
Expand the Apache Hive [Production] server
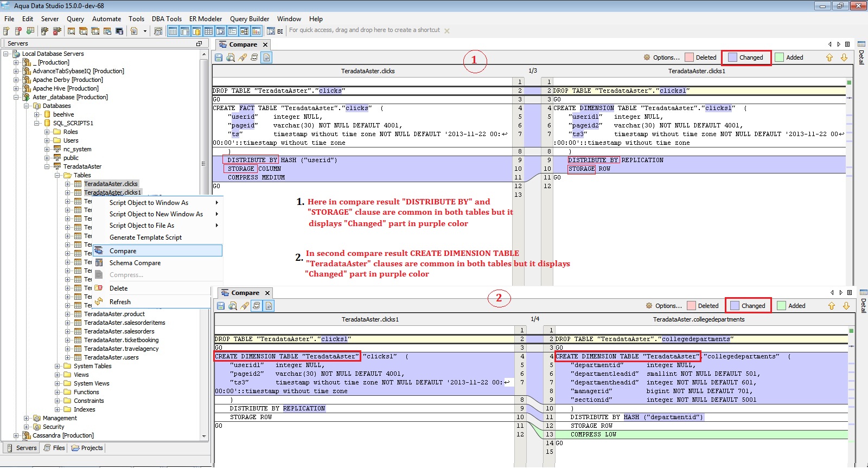pos(16,88)
